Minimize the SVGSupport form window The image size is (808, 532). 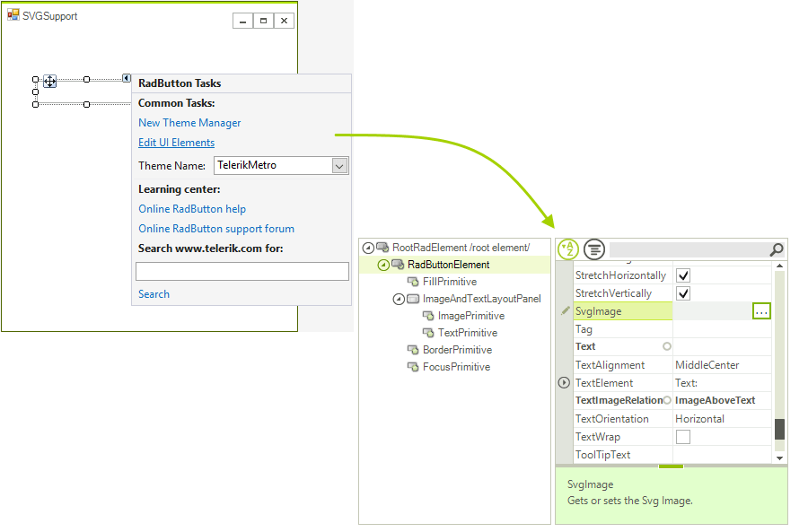coord(242,21)
